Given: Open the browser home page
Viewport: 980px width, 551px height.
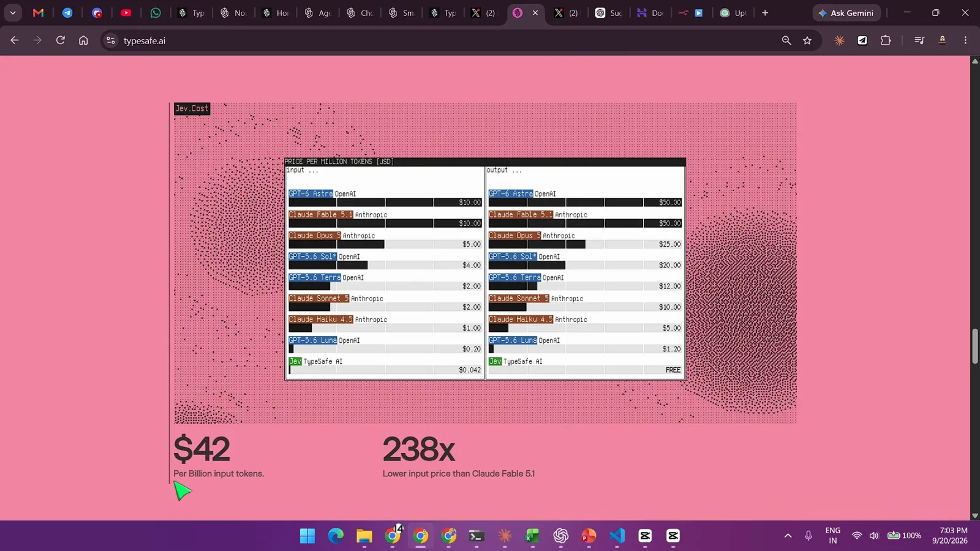Looking at the screenshot, I should tap(83, 40).
